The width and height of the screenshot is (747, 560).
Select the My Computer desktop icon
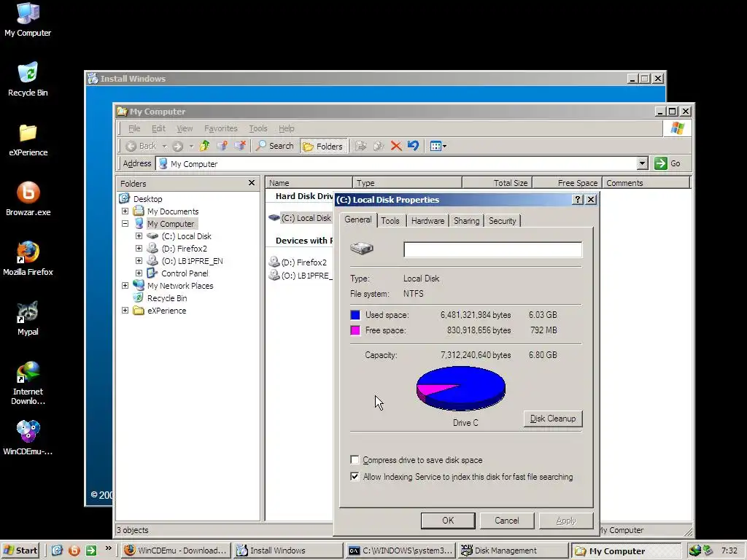[28, 20]
